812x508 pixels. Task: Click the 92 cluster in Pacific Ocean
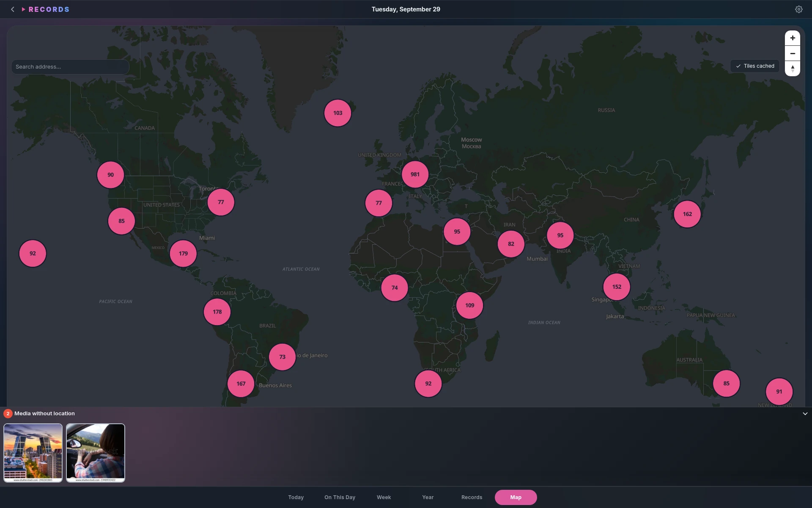click(x=33, y=254)
